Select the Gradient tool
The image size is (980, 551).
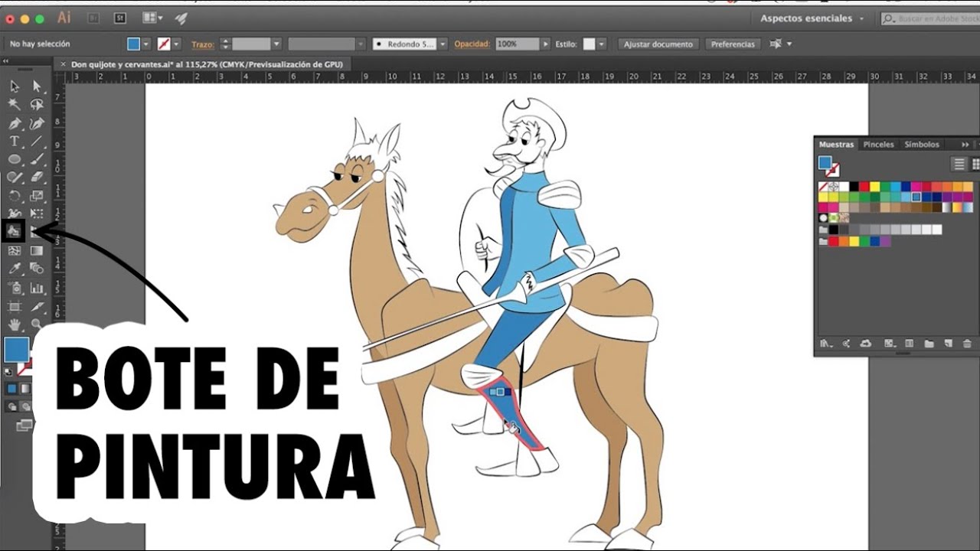[37, 250]
